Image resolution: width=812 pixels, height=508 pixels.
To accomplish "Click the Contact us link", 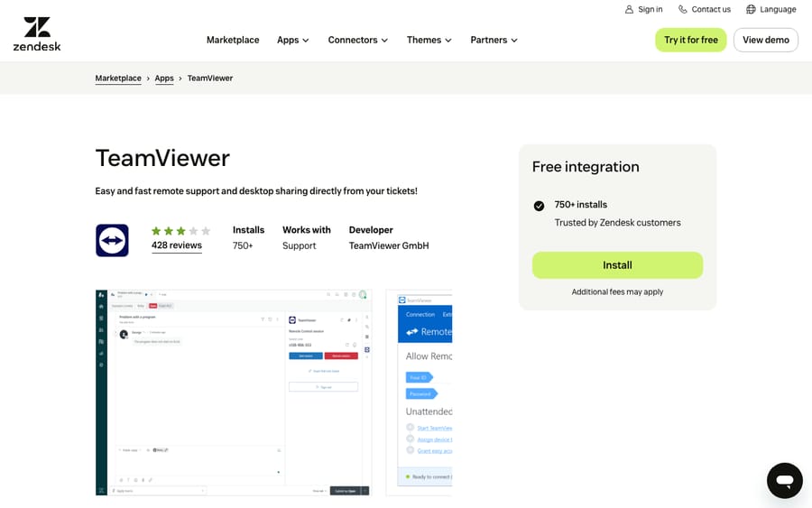I will [711, 9].
